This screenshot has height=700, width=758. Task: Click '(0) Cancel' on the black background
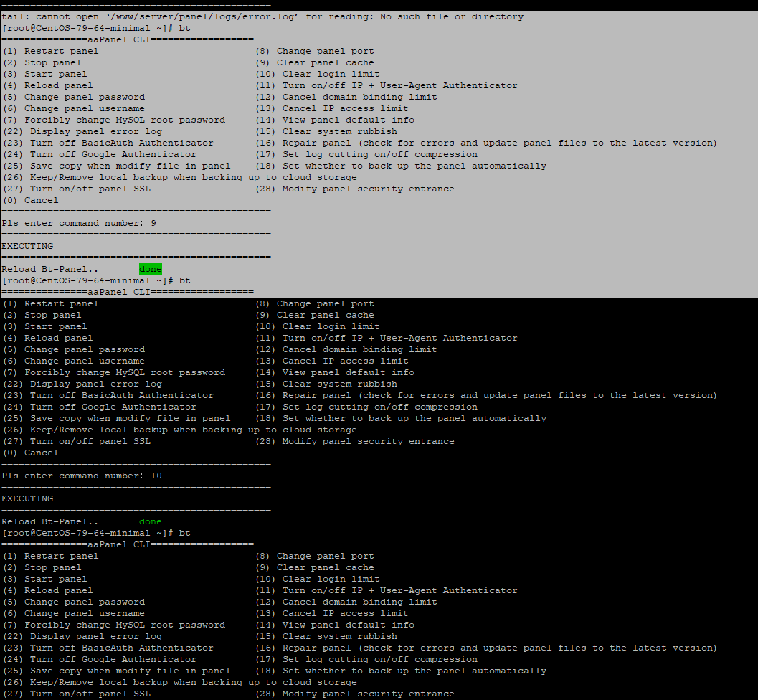click(x=30, y=453)
